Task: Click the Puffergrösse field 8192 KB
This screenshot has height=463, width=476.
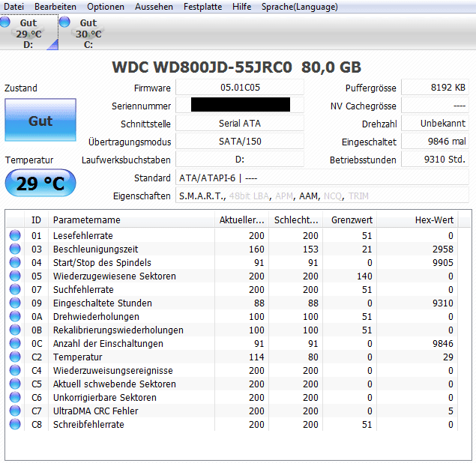Action: [x=435, y=88]
